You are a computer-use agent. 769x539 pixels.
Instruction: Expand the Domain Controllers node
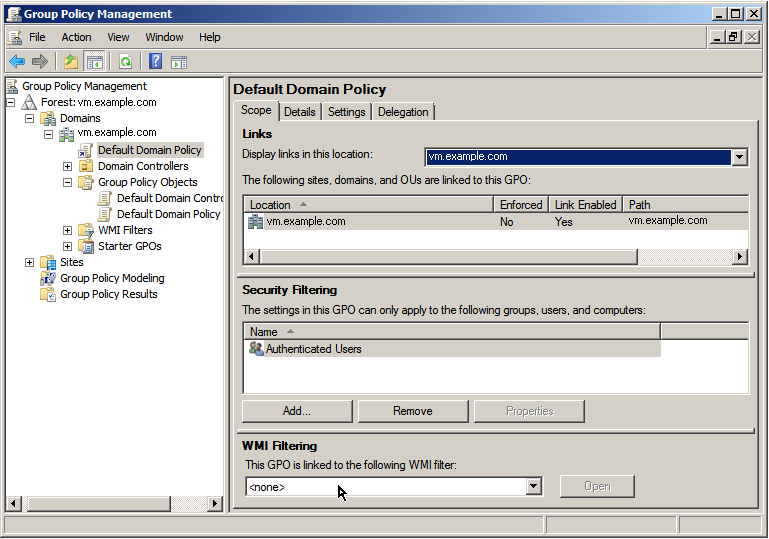67,167
